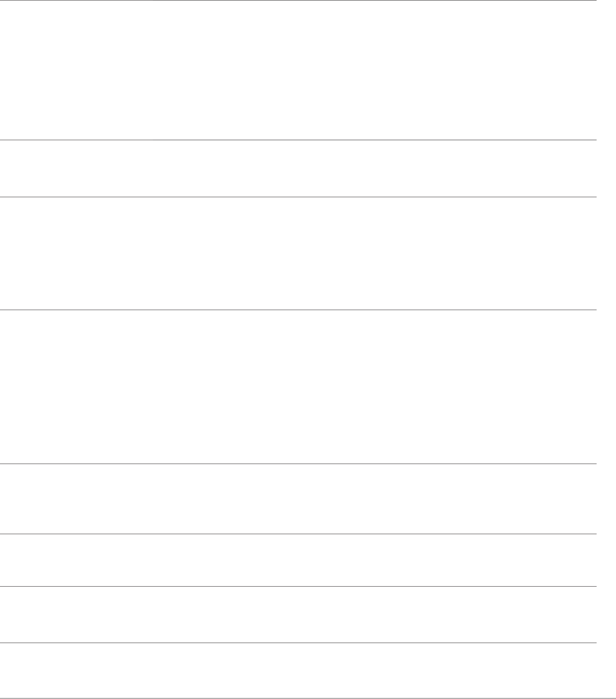The width and height of the screenshot is (616, 699).
Task: Click the divider below the sixth row
Action: 298,586
